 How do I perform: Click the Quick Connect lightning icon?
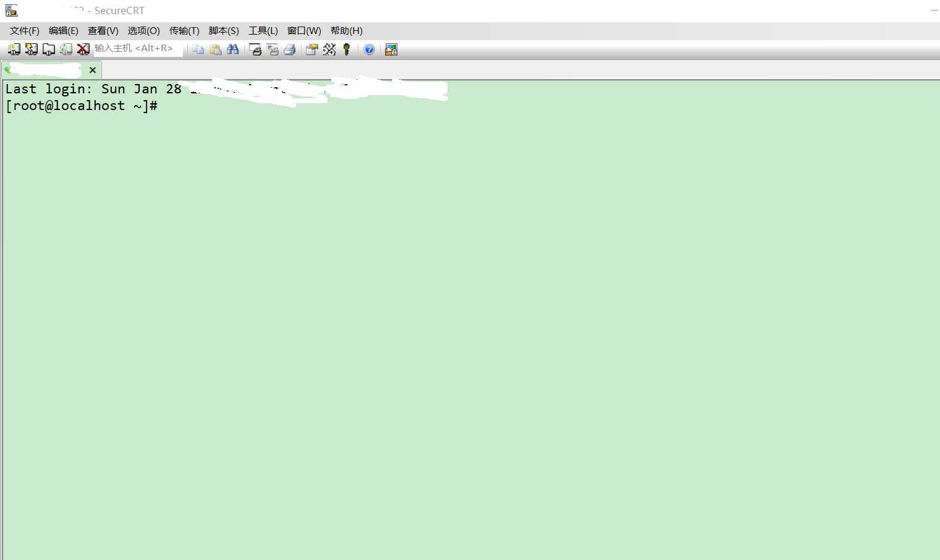31,49
